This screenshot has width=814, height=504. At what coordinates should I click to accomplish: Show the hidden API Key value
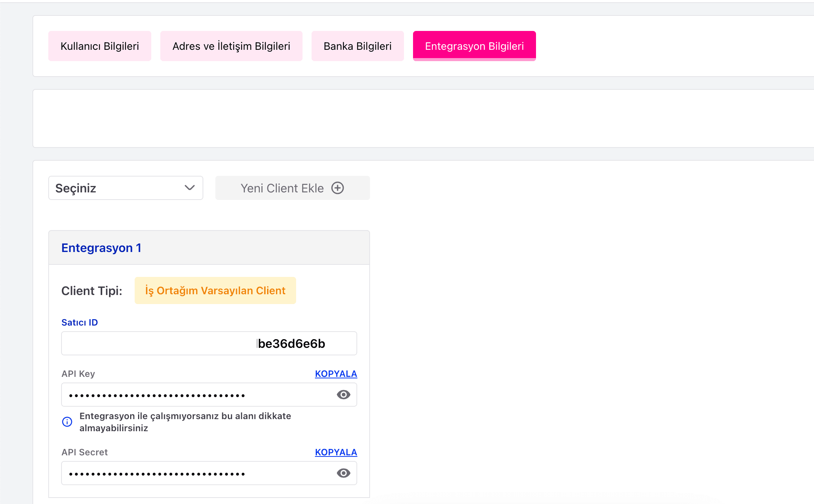click(343, 395)
